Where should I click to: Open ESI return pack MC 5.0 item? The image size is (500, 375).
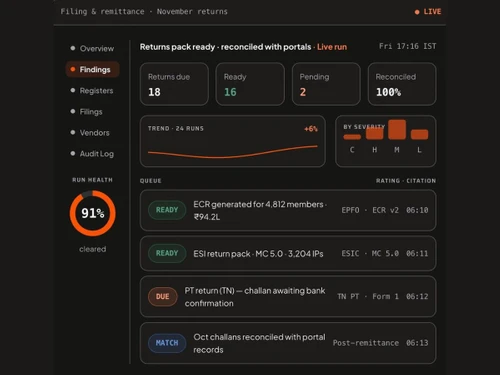coord(288,253)
